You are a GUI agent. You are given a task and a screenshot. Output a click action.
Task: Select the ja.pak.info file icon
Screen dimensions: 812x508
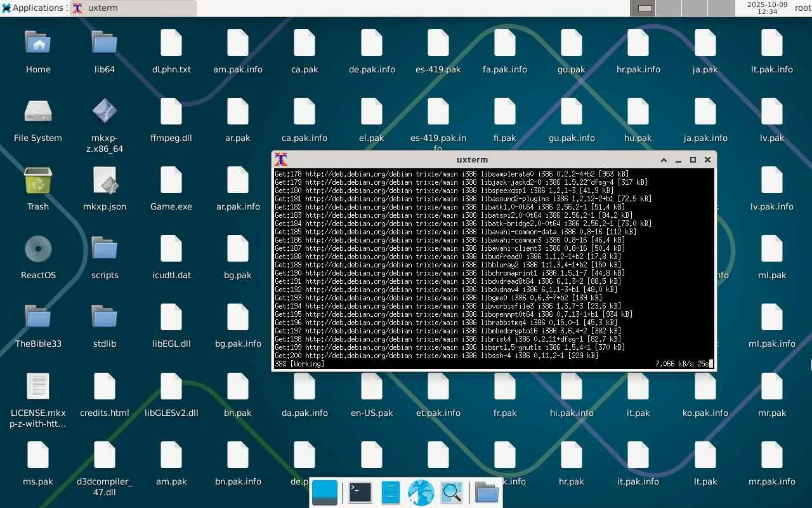[x=705, y=112]
